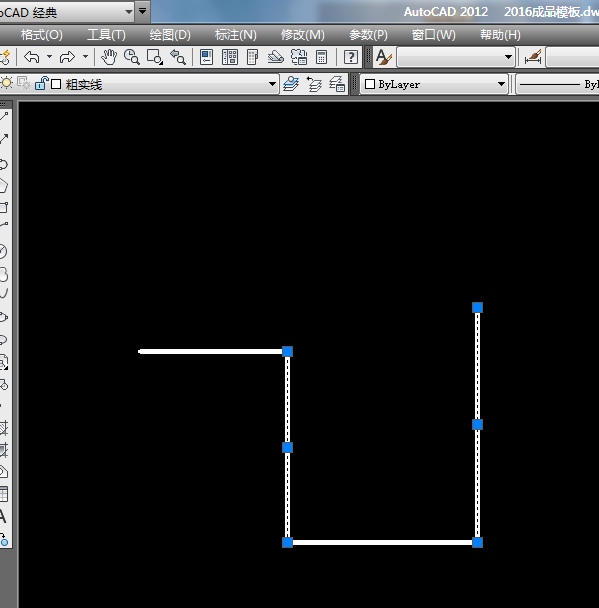Click the Match Properties lightning icon
Viewport: 599px width, 608px height.
[x=5, y=57]
